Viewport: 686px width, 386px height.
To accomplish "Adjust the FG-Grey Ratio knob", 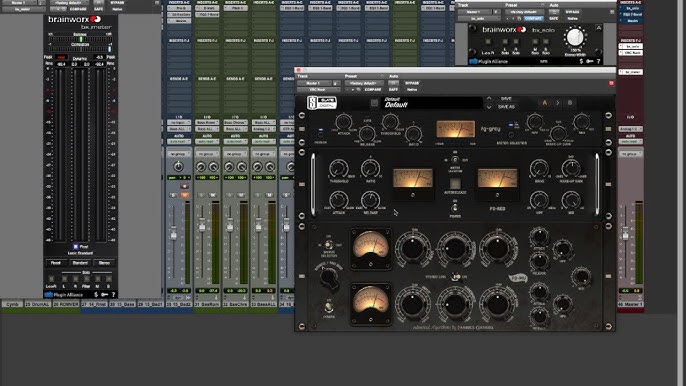I will 413,133.
